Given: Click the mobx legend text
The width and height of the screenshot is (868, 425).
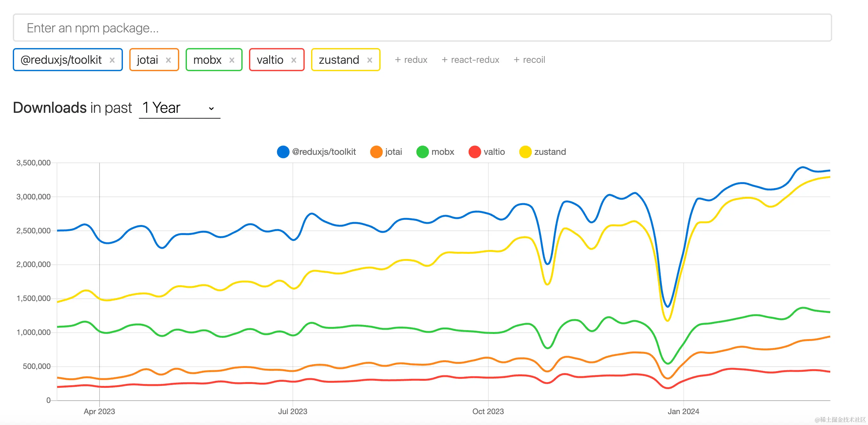Looking at the screenshot, I should coord(442,152).
